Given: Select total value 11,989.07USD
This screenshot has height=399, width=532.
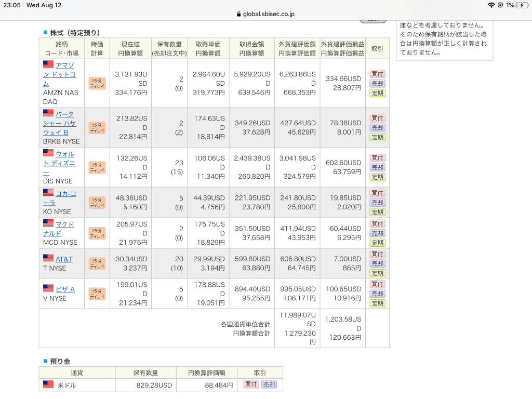Looking at the screenshot, I should point(298,320).
